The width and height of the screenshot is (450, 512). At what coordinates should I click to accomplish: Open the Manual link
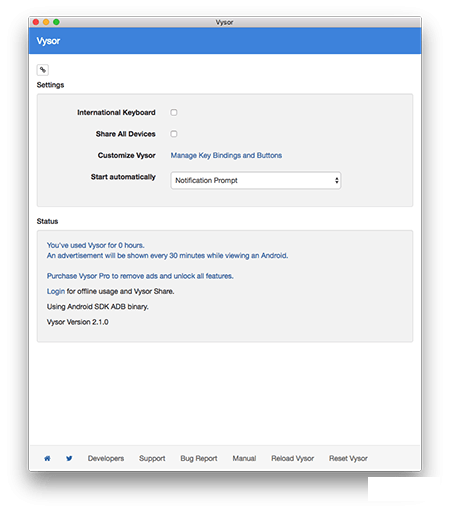tap(244, 458)
